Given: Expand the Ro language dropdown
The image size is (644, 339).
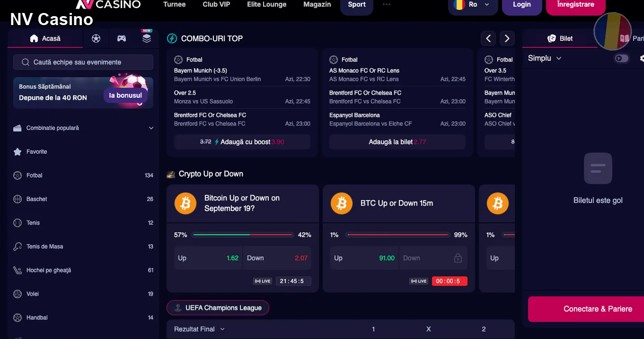Looking at the screenshot, I should click(x=474, y=5).
